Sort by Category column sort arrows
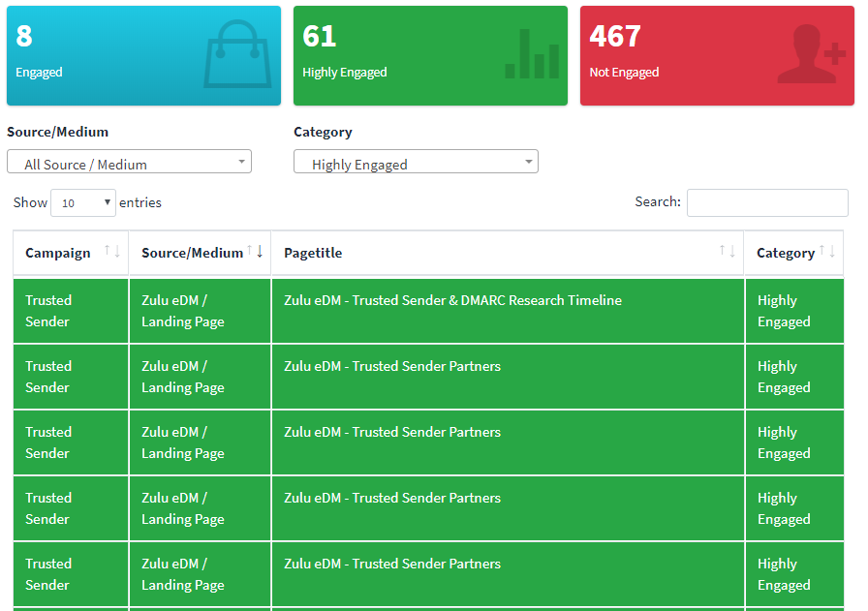Image resolution: width=868 pixels, height=611 pixels. click(827, 251)
